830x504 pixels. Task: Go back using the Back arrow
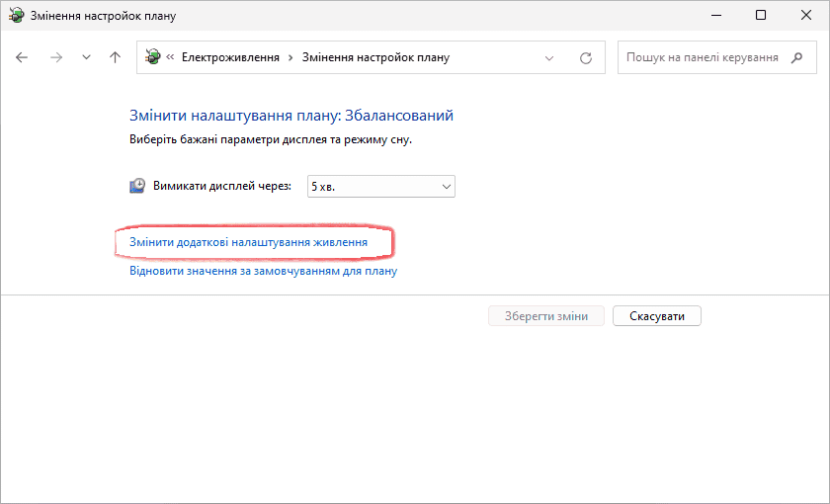coord(23,57)
